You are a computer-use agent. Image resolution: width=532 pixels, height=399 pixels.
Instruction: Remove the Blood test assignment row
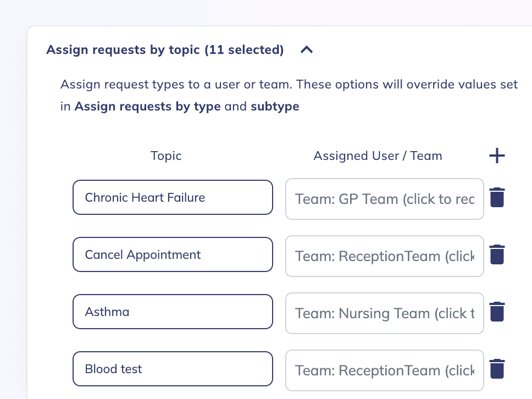point(496,369)
